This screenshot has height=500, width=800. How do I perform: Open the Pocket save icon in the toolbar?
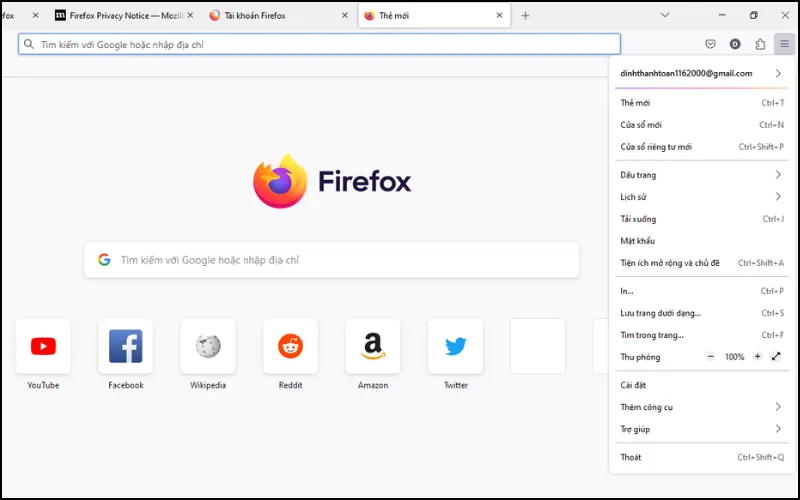710,44
